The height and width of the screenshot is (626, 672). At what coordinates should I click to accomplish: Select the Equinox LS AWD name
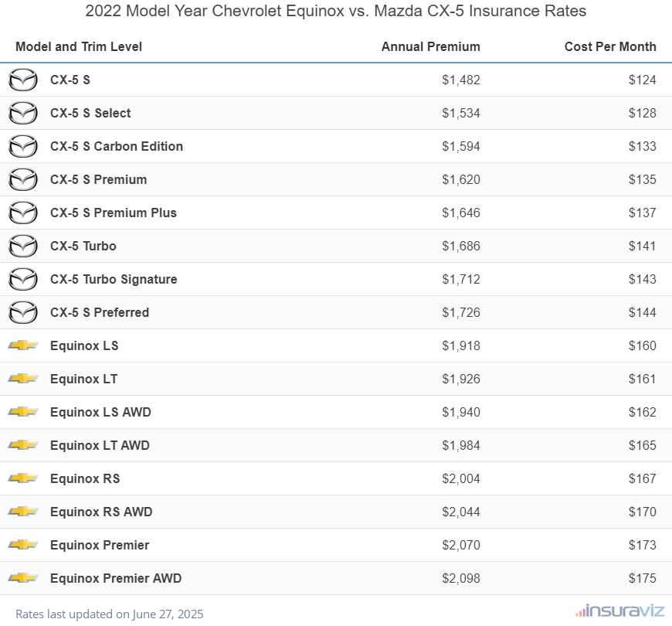100,412
